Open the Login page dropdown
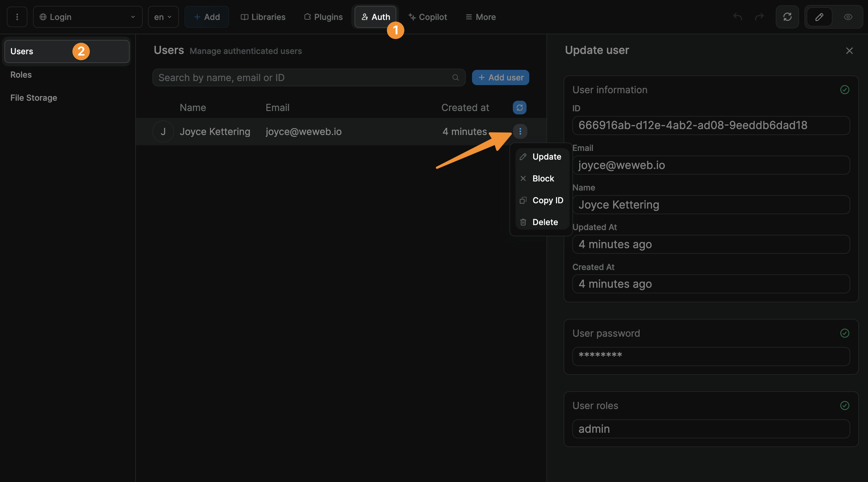 [88, 17]
